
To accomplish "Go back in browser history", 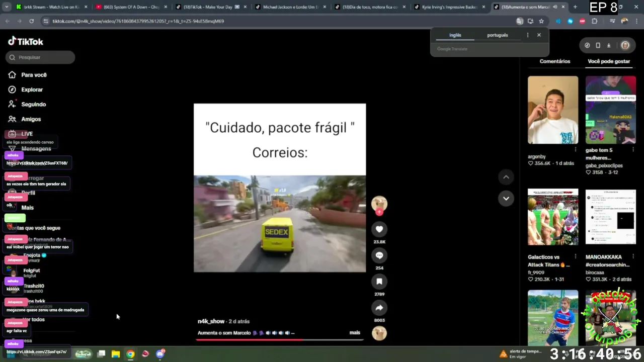I will [x=7, y=21].
